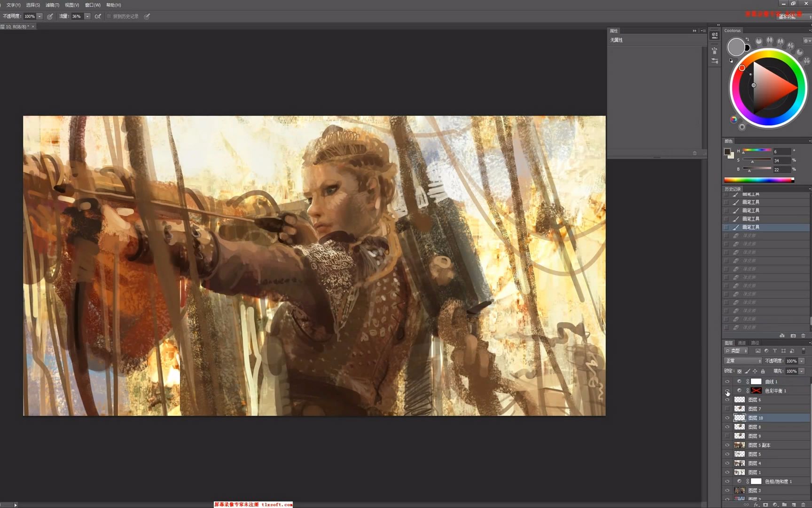This screenshot has height=508, width=812.
Task: Click the foreground color swatch in 颜色 panel
Action: (x=727, y=151)
